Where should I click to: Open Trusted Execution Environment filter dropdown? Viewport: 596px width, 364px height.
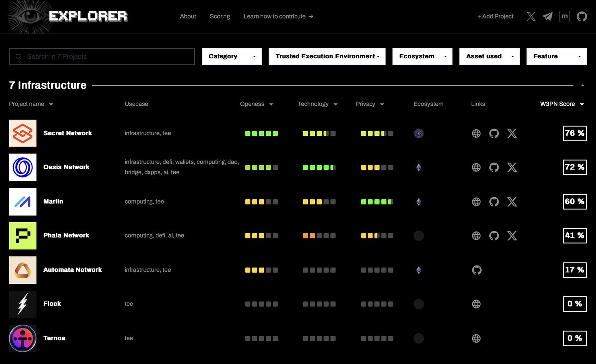(x=328, y=56)
